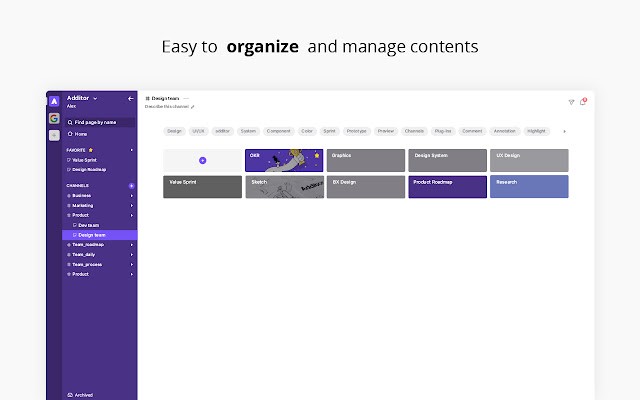Click the Find page by name field

click(100, 122)
